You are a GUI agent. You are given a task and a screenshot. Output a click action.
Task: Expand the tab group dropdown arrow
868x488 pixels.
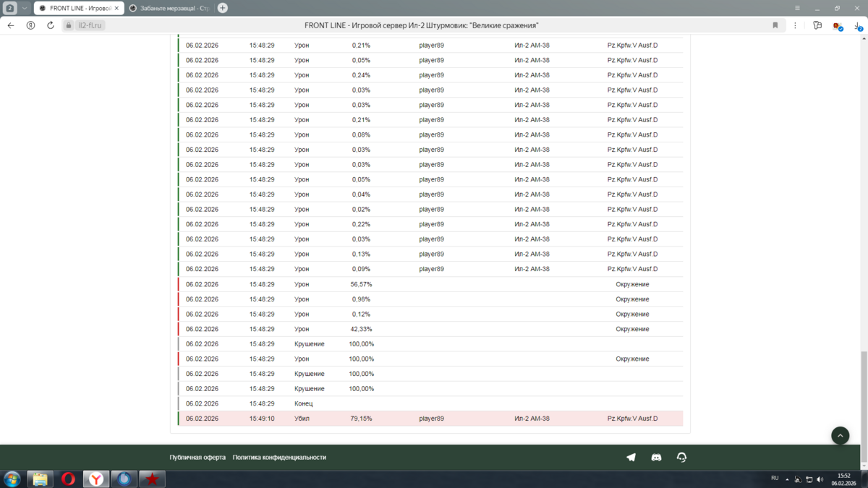tap(24, 8)
